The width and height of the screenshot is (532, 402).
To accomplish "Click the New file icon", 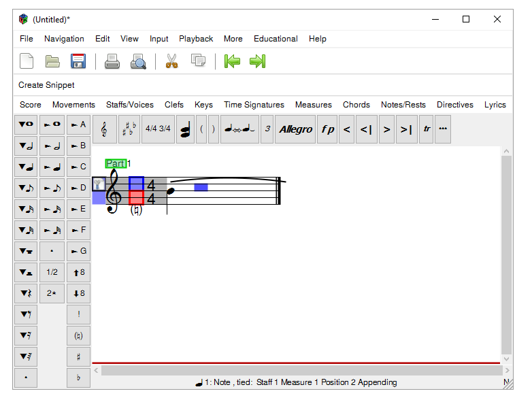I will click(x=27, y=61).
